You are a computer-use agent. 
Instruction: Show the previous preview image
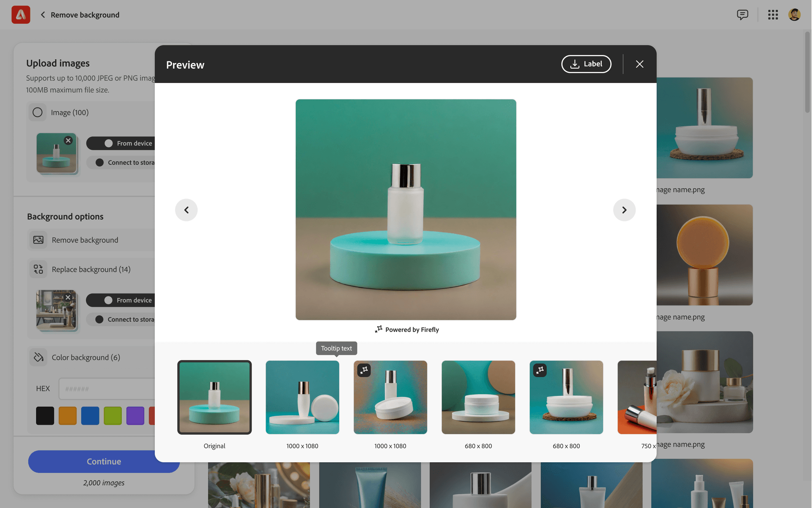coord(187,210)
